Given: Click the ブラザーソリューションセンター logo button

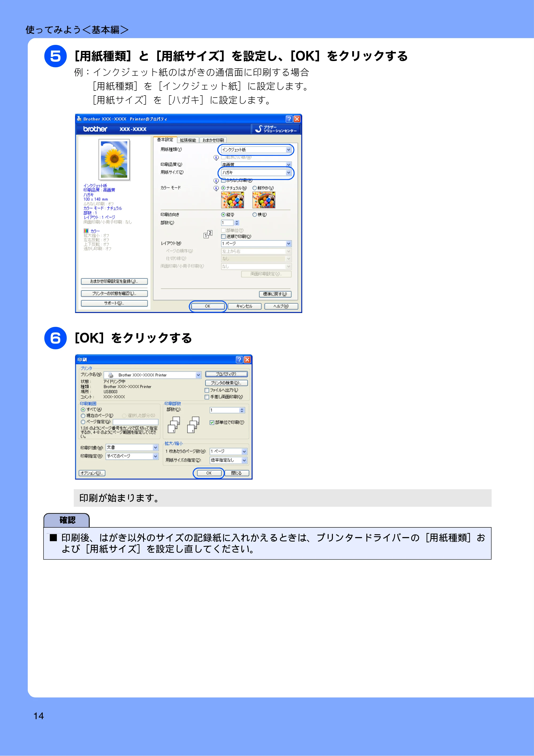Looking at the screenshot, I should (x=276, y=129).
